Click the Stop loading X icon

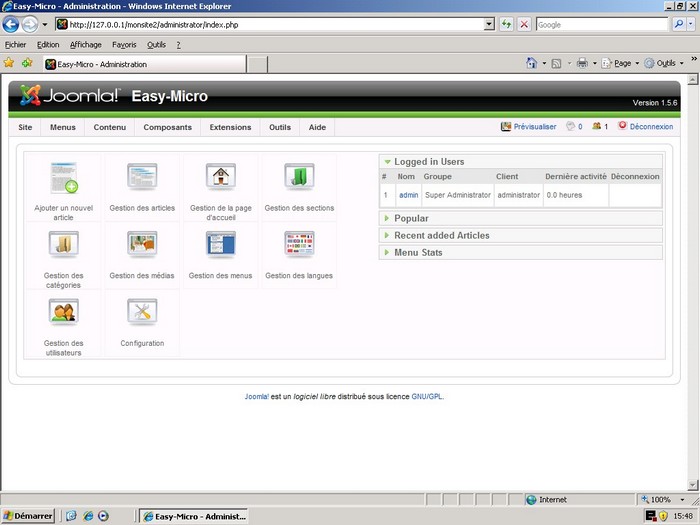pos(524,25)
